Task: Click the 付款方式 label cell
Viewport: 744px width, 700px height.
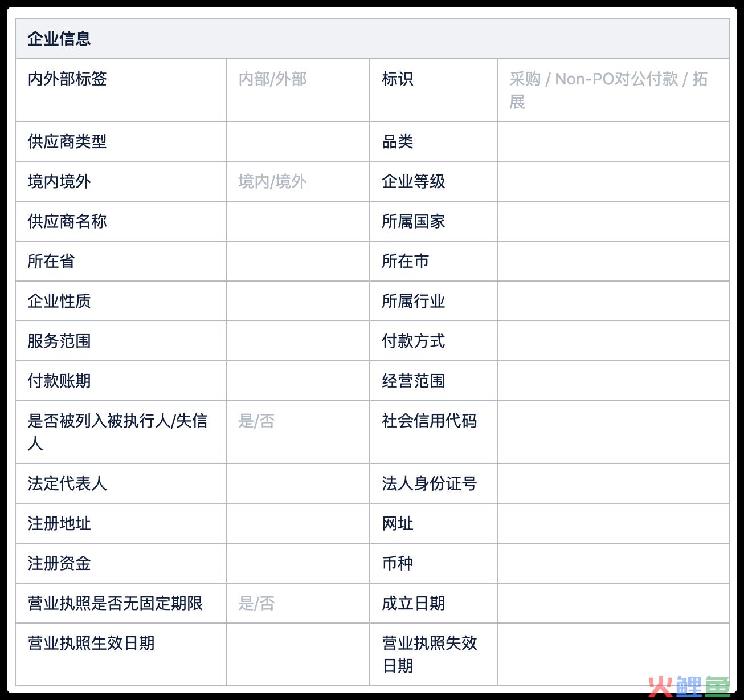Action: pos(413,341)
